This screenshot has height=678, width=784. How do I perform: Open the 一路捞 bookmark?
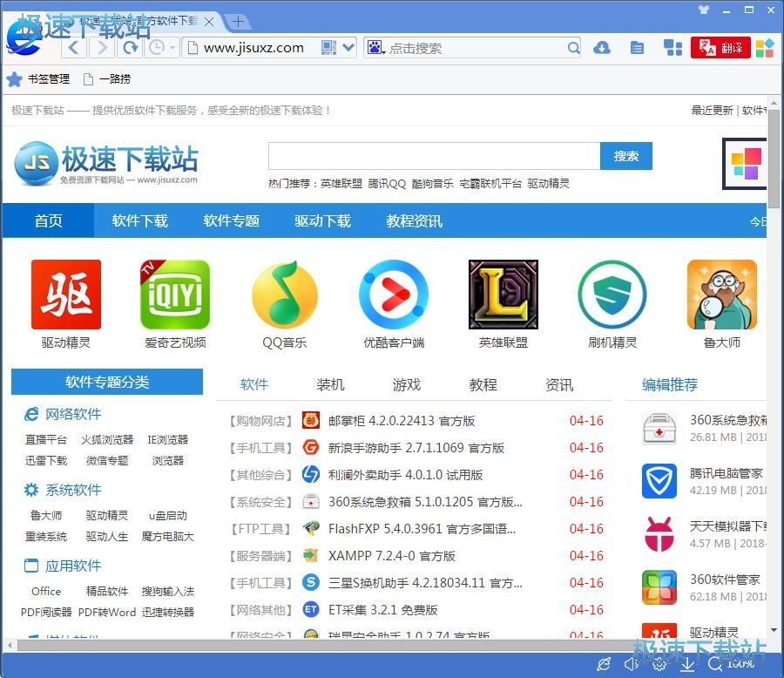107,79
